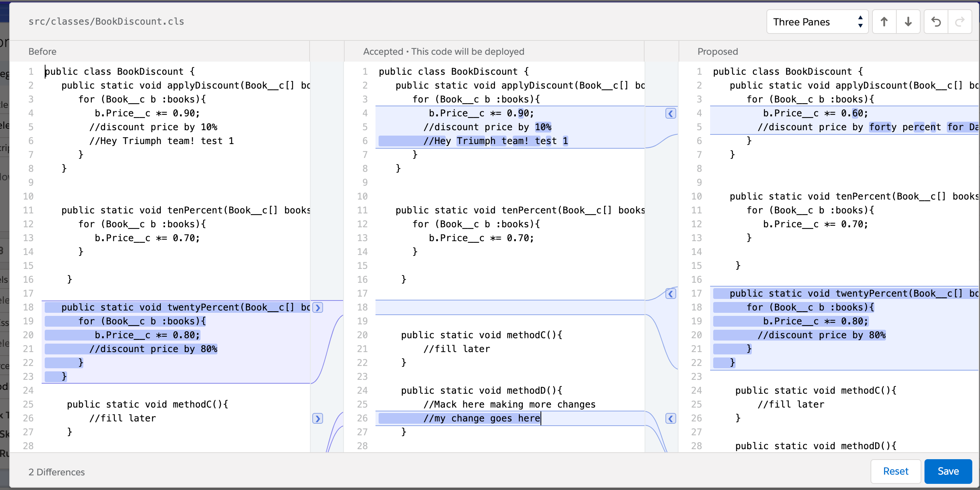
Task: Jump to previous difference using up arrow
Action: pyautogui.click(x=884, y=22)
